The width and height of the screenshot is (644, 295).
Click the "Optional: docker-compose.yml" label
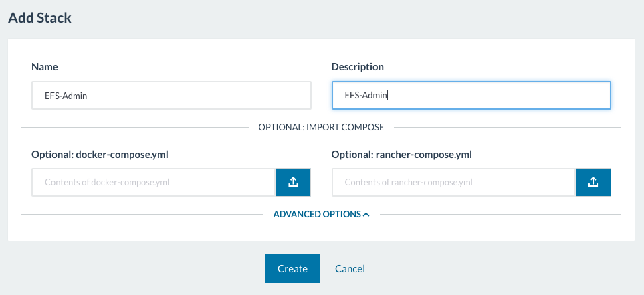[x=100, y=155]
